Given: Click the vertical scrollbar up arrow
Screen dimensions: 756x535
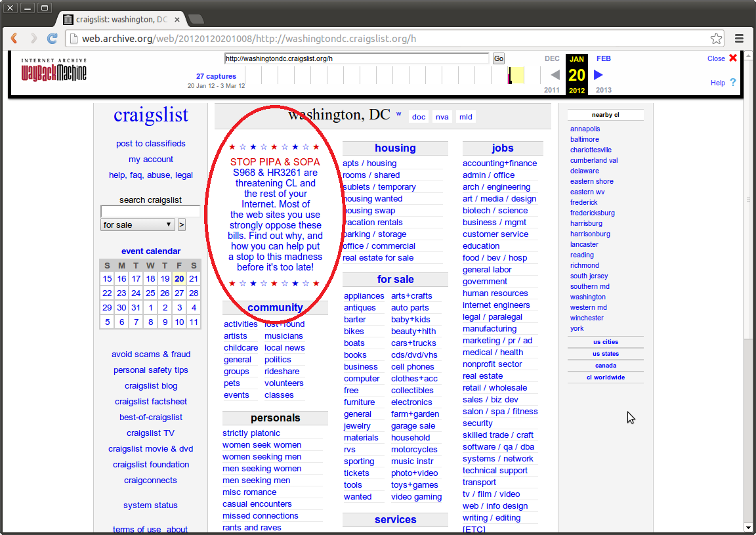Looking at the screenshot, I should click(x=748, y=55).
